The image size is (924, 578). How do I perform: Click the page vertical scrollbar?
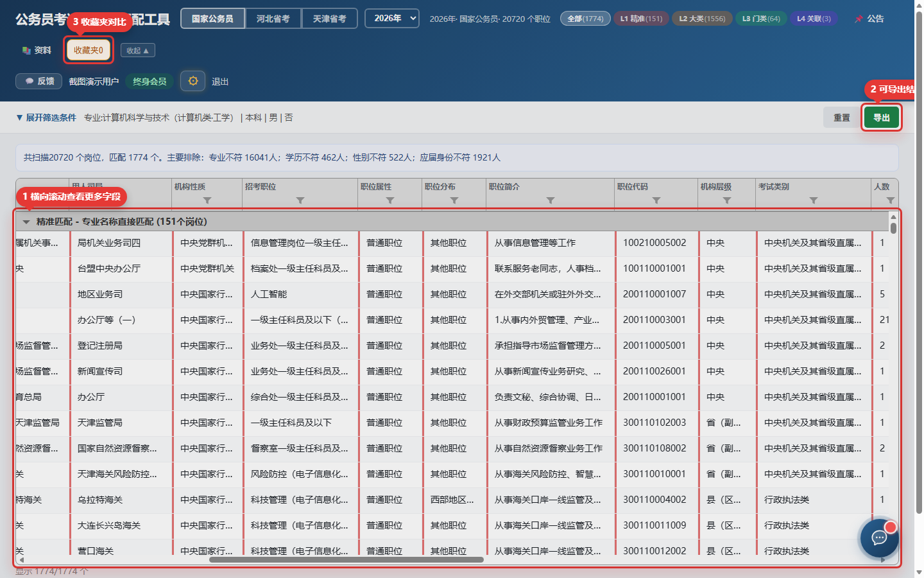coord(919,263)
